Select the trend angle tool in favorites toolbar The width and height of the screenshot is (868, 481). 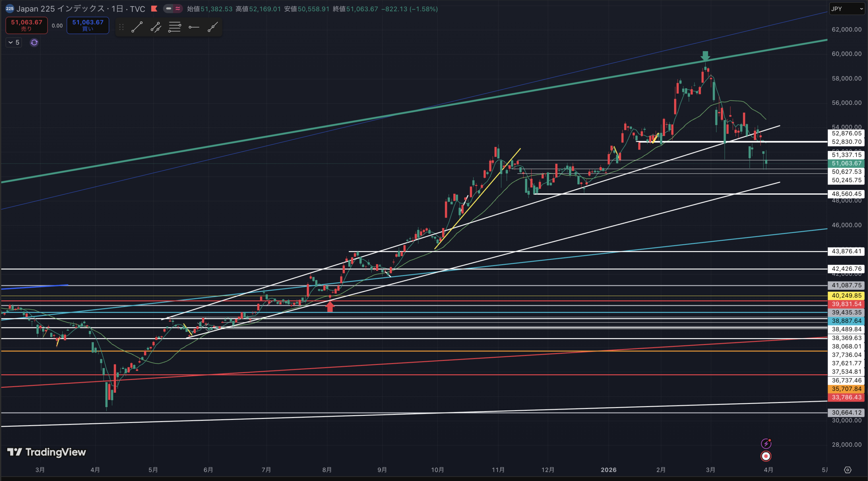pyautogui.click(x=213, y=27)
